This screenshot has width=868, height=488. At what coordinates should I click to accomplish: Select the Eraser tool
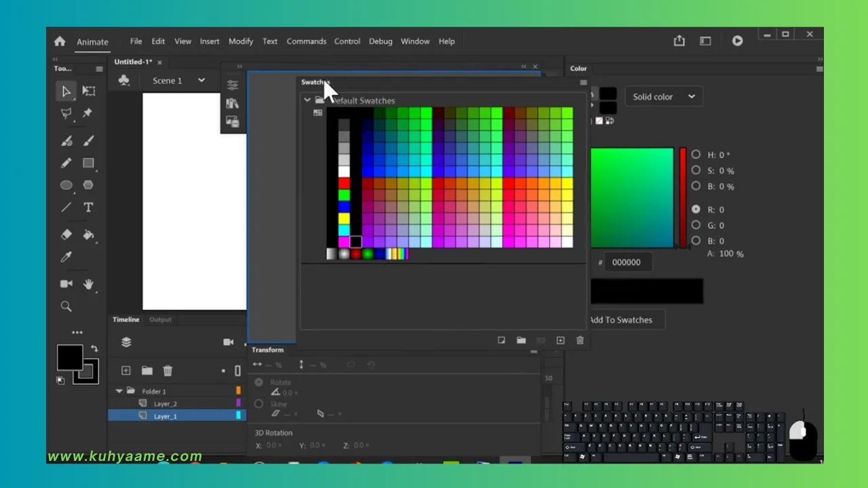pyautogui.click(x=66, y=235)
